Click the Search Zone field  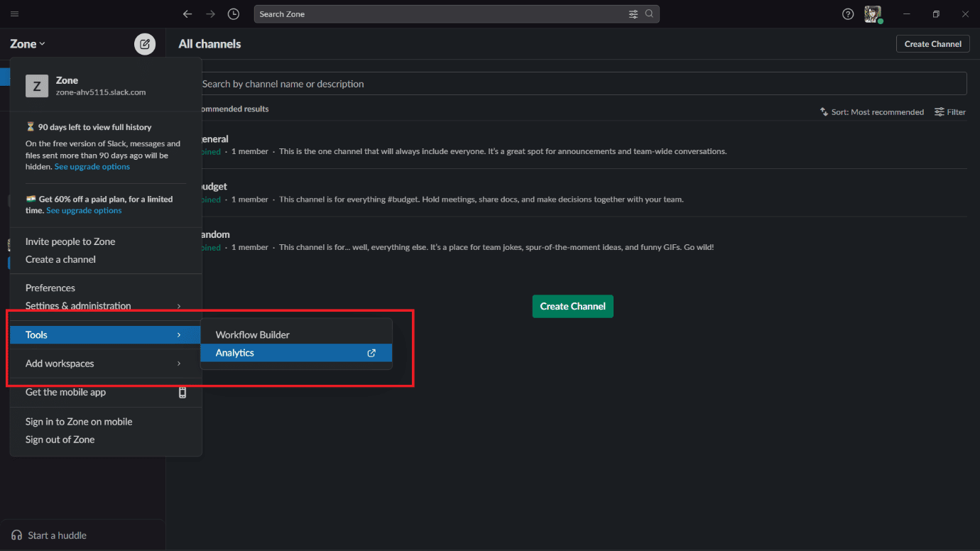[457, 14]
